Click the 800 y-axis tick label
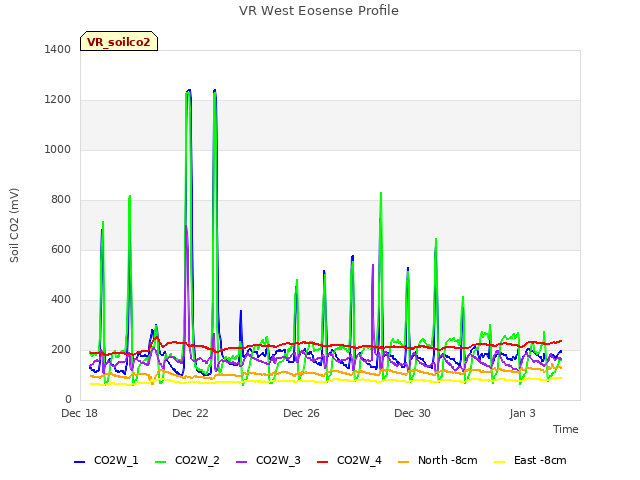Viewport: 640px width, 480px height. click(61, 200)
